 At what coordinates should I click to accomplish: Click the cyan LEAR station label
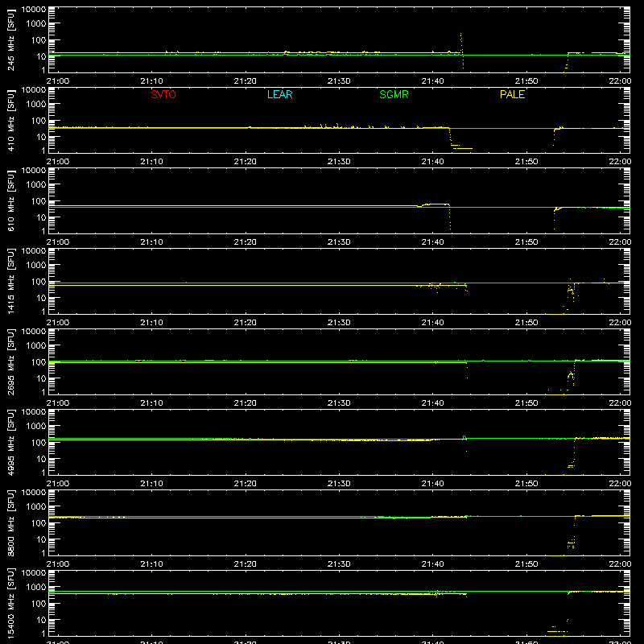click(279, 94)
